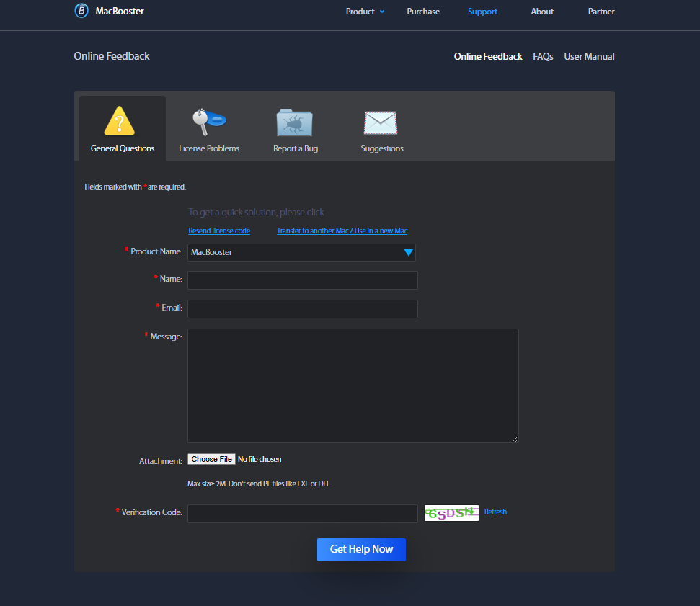Open the MacBooster product name combo box
The image size is (700, 606).
tap(301, 253)
